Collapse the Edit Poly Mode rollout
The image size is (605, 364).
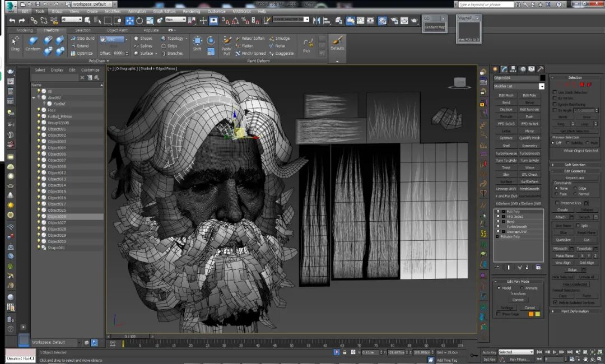tap(518, 282)
